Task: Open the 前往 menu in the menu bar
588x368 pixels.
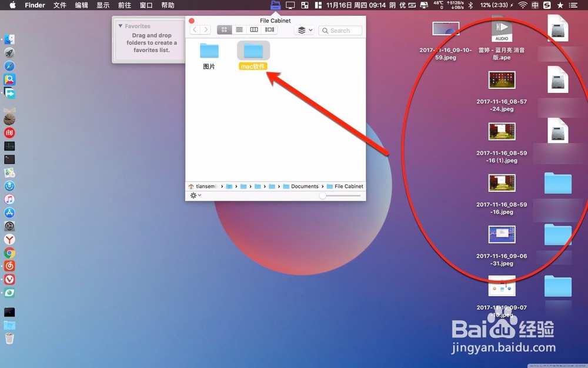Action: [x=123, y=5]
